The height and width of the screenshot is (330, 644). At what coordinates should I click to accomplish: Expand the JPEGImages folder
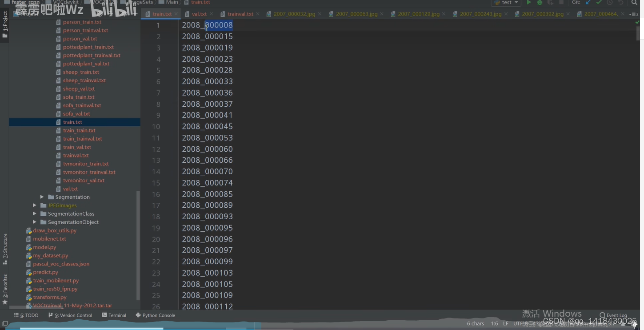point(35,205)
